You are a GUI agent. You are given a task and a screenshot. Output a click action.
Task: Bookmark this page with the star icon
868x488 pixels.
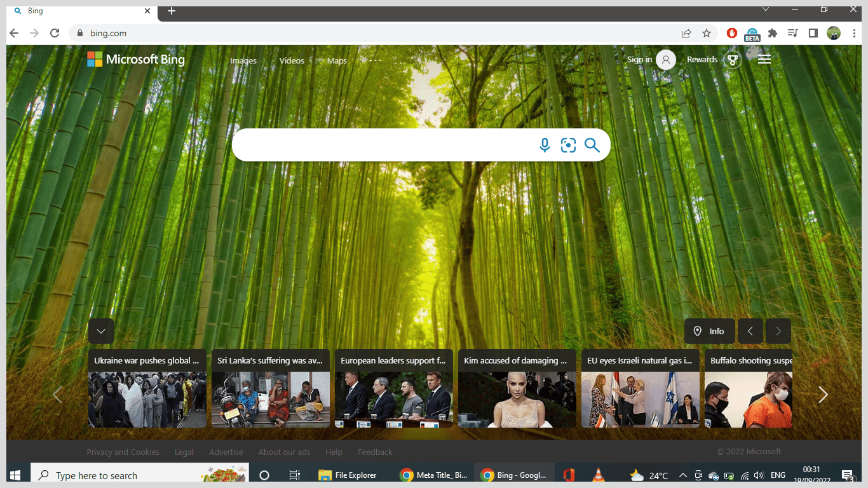[x=706, y=33]
